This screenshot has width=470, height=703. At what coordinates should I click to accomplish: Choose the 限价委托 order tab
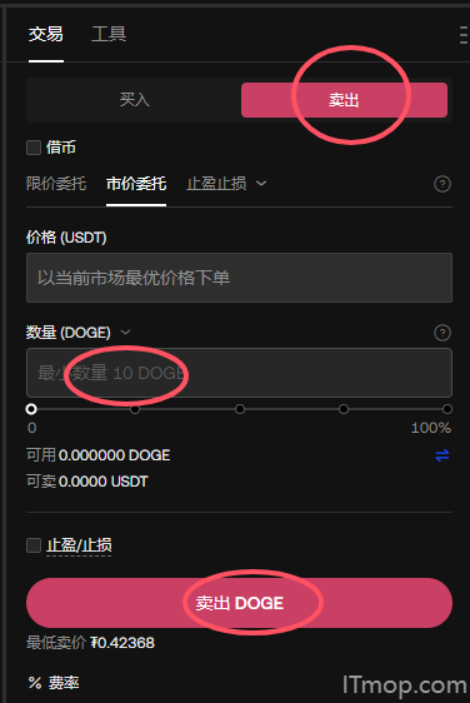pyautogui.click(x=56, y=183)
